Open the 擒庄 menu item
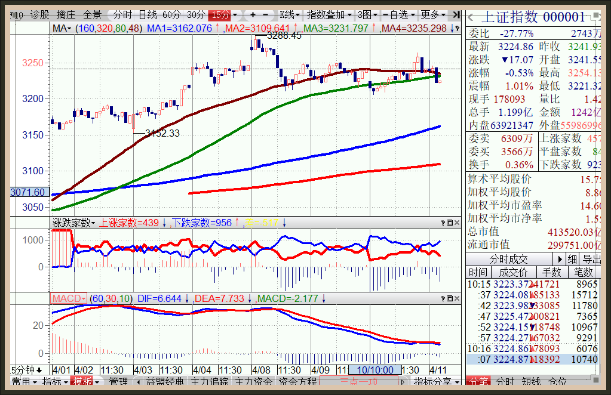The width and height of the screenshot is (611, 395). (65, 15)
